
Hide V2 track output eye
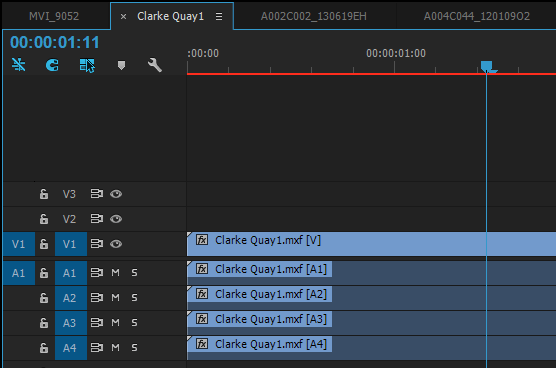tap(116, 219)
